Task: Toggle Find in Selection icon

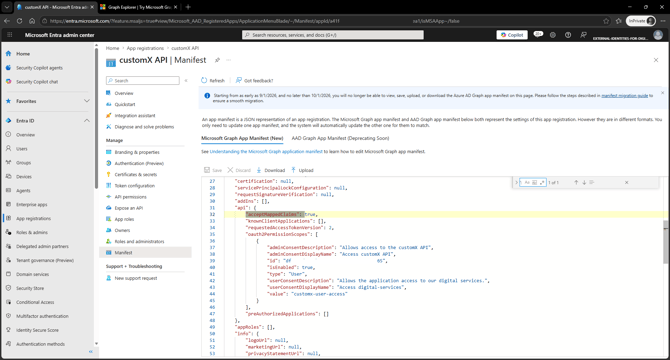Action: pyautogui.click(x=592, y=182)
